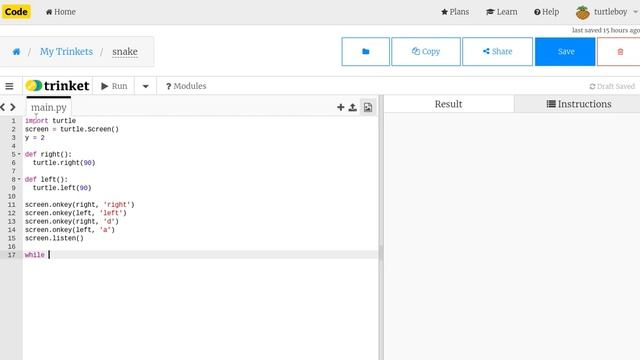Go to previous file tab arrow
Viewport: 640px width, 360px height.
[x=3, y=107]
